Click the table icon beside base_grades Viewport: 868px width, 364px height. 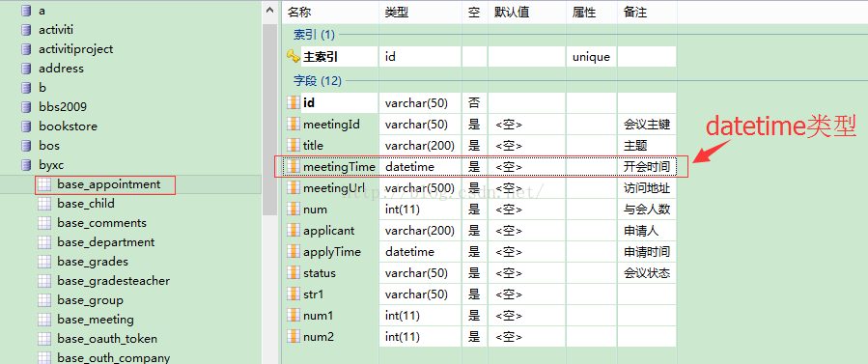click(x=44, y=262)
